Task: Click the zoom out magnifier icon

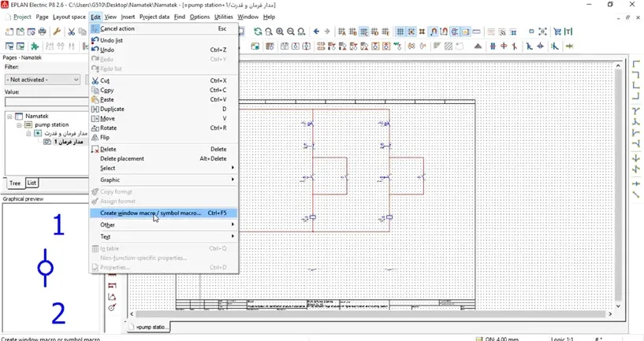Action: pyautogui.click(x=290, y=32)
